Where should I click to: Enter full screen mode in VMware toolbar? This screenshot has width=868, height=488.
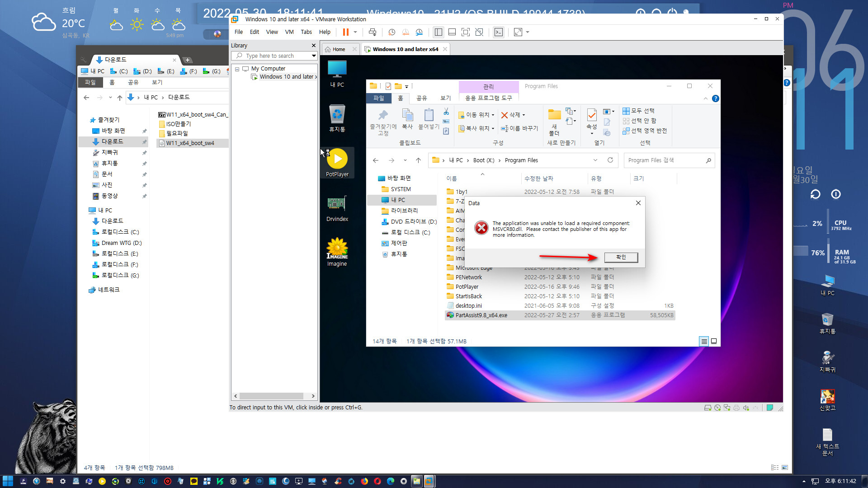pos(465,32)
